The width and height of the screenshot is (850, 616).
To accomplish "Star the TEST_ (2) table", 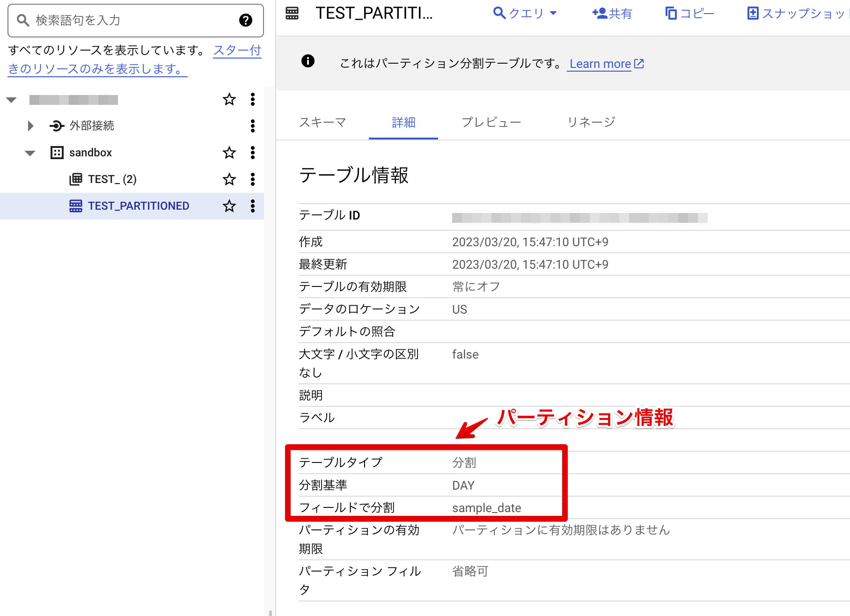I will coord(229,179).
